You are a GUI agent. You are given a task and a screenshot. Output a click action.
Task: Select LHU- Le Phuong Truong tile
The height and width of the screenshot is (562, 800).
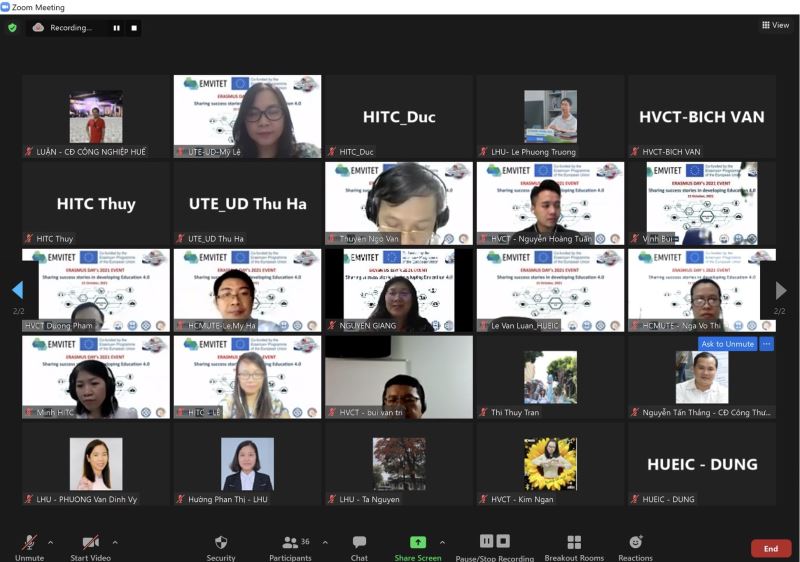point(551,116)
